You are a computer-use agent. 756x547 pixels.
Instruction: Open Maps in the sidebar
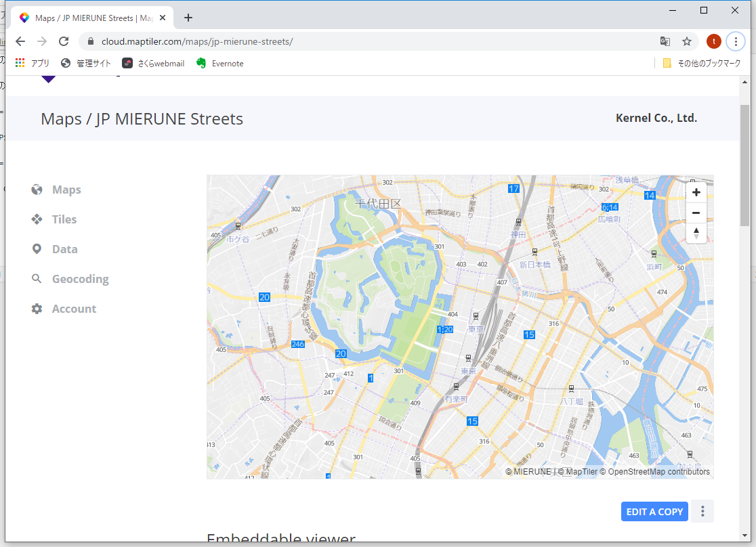[x=66, y=190]
